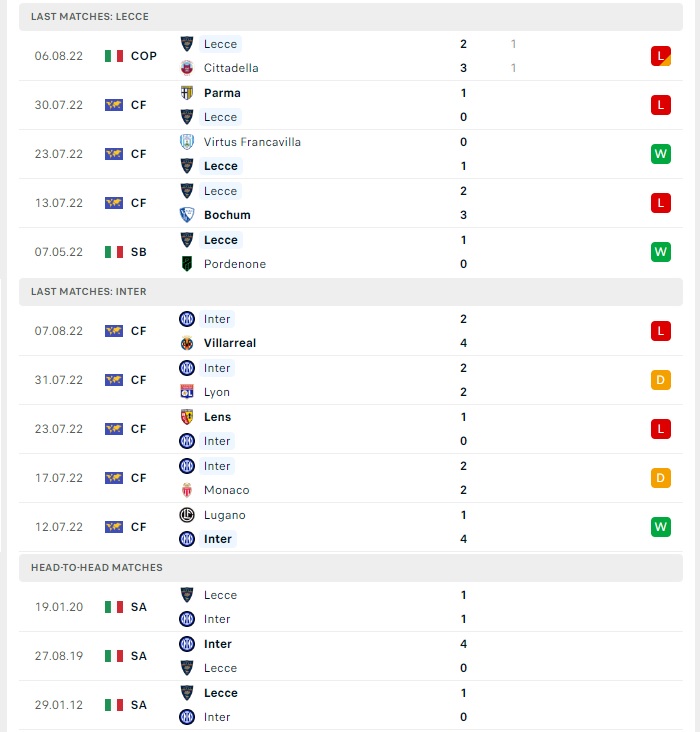This screenshot has width=700, height=732.
Task: Open the 27.08.19 Inter vs Lecce match row
Action: tap(351, 656)
